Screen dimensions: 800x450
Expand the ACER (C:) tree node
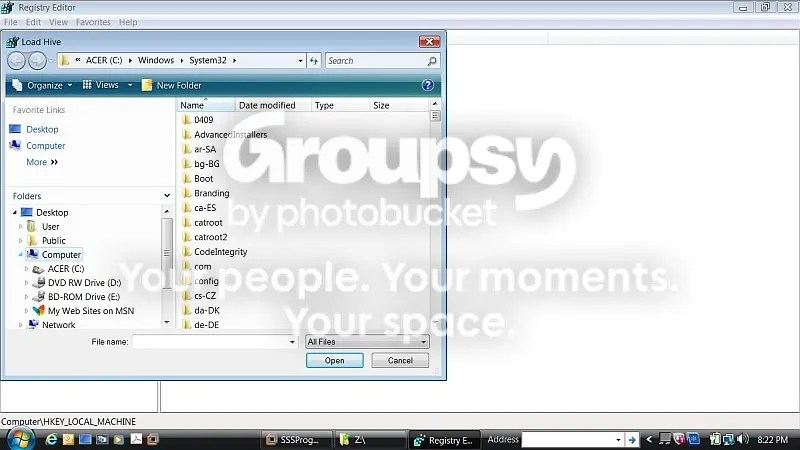click(x=26, y=268)
